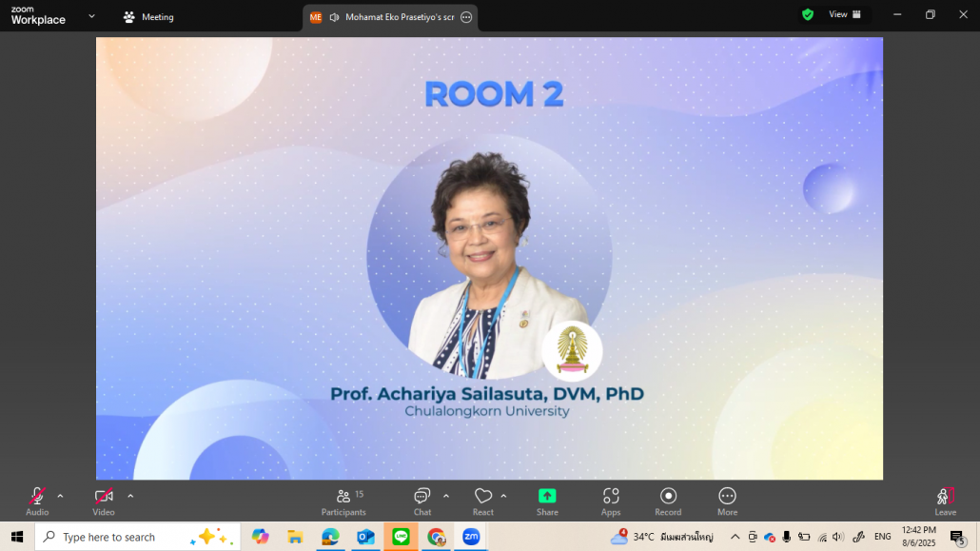Open Wi-Fi network settings tray icon
The width and height of the screenshot is (980, 551).
pos(822,538)
